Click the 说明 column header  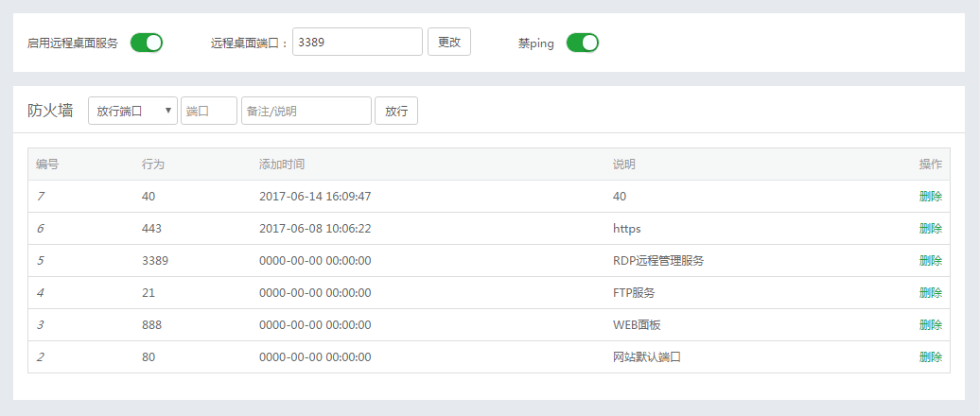624,165
